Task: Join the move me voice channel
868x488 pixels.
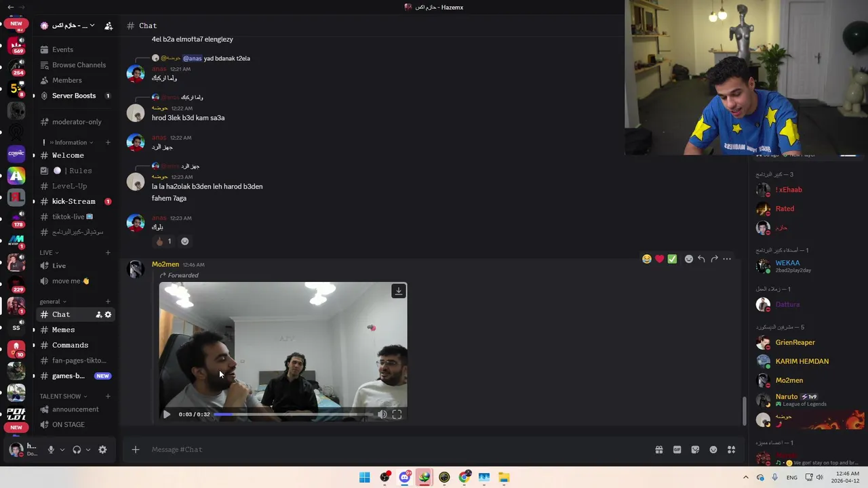Action: coord(75,281)
